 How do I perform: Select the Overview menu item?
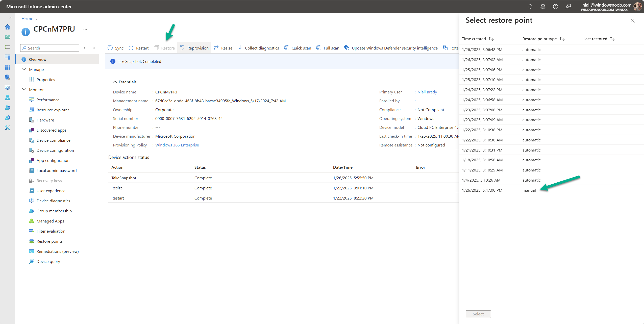[57, 59]
